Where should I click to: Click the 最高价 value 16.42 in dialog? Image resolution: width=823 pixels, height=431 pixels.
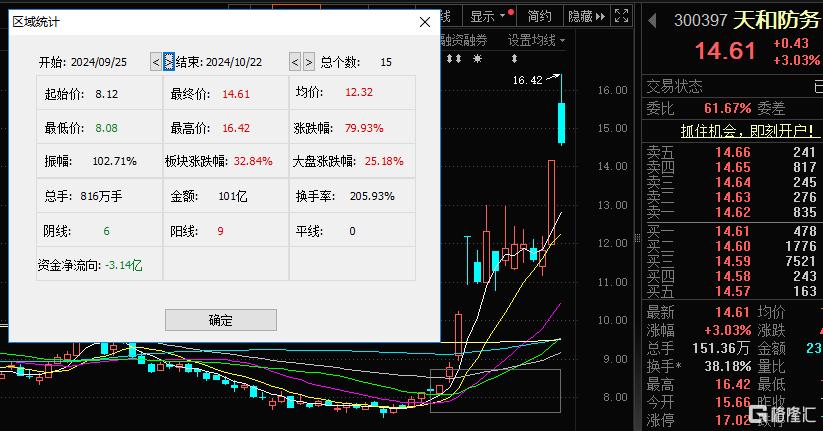pyautogui.click(x=236, y=128)
